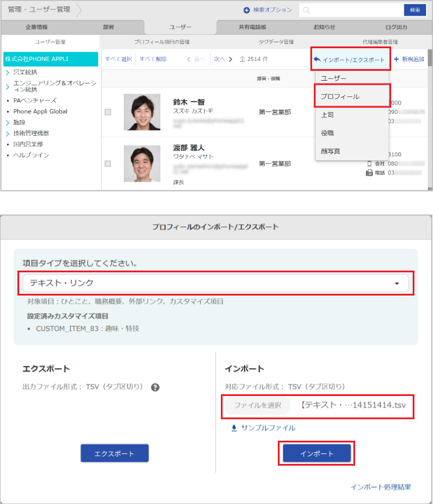Click the telephone icon for 渡部 雅人
The image size is (433, 504).
tap(369, 173)
